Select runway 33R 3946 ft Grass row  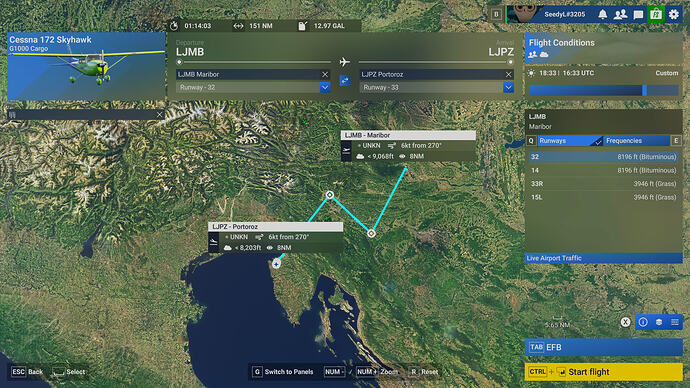(x=603, y=184)
